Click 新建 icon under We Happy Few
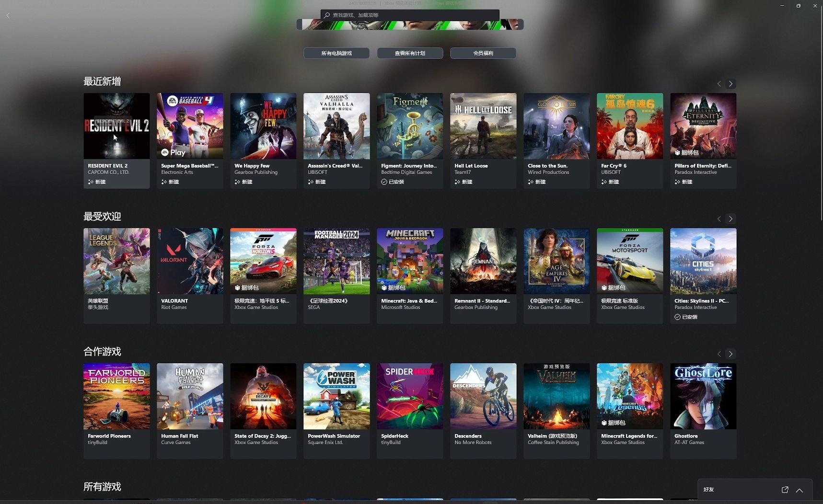823x504 pixels. pyautogui.click(x=237, y=182)
